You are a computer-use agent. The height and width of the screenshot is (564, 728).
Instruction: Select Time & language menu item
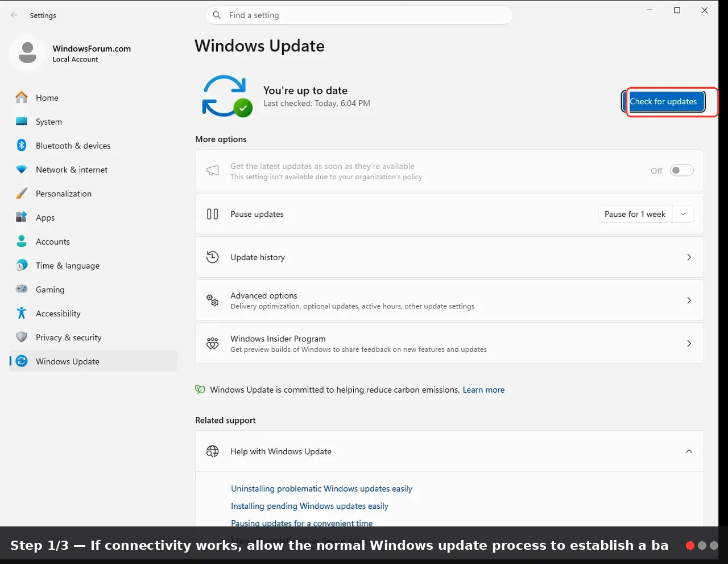[93, 265]
